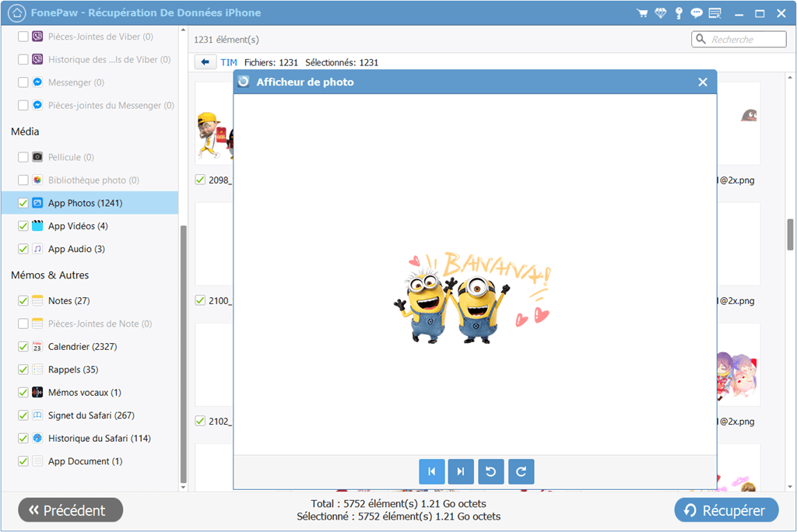This screenshot has width=797, height=532.
Task: Click the Calendrier icon
Action: (x=37, y=347)
